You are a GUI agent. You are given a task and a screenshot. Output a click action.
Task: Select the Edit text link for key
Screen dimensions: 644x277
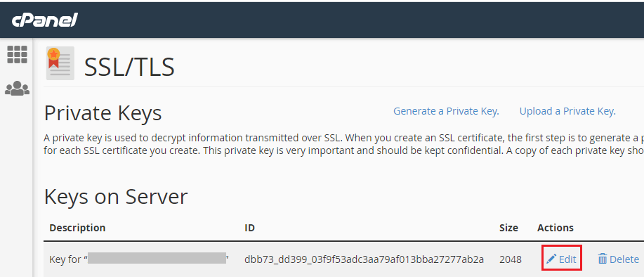pos(567,259)
